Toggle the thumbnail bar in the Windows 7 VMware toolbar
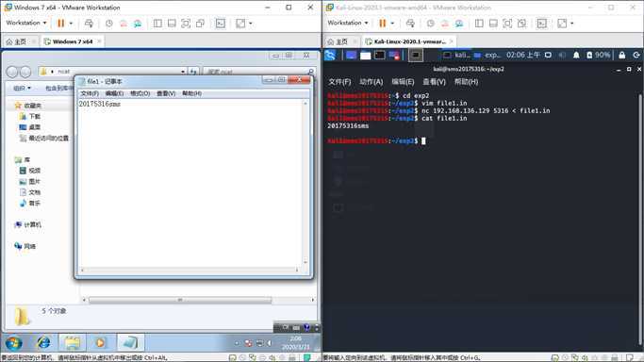644x362 pixels. pyautogui.click(x=172, y=24)
